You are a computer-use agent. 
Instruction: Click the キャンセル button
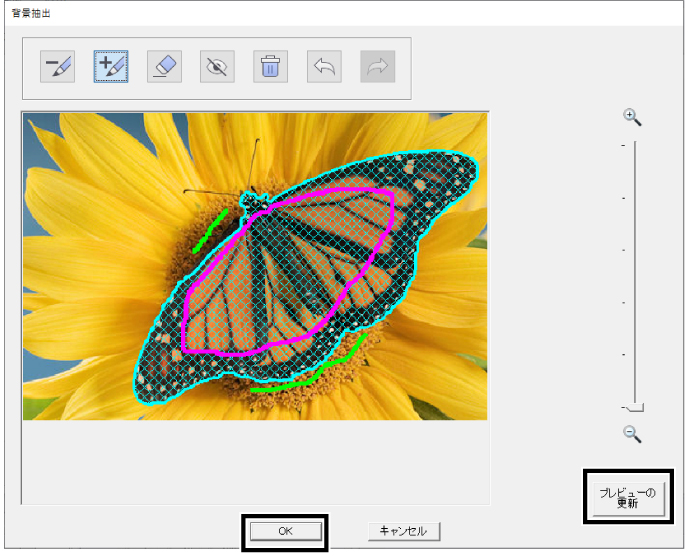click(404, 531)
